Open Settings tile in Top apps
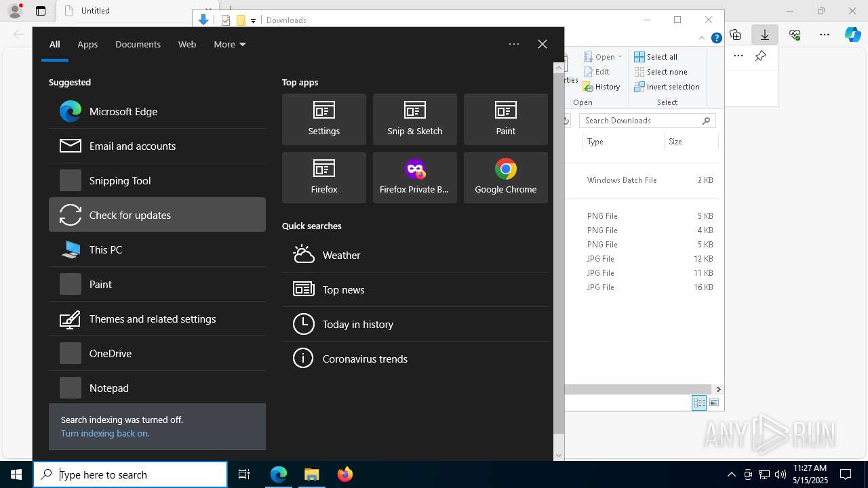This screenshot has height=488, width=868. coord(324,119)
